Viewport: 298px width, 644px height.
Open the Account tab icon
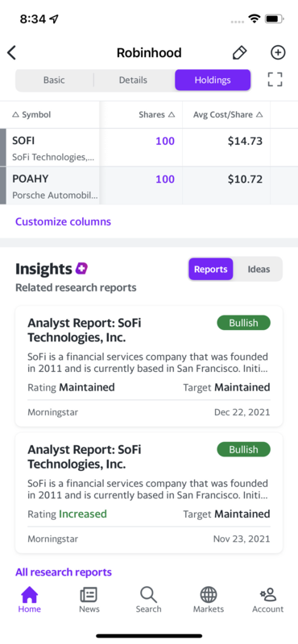click(x=268, y=594)
